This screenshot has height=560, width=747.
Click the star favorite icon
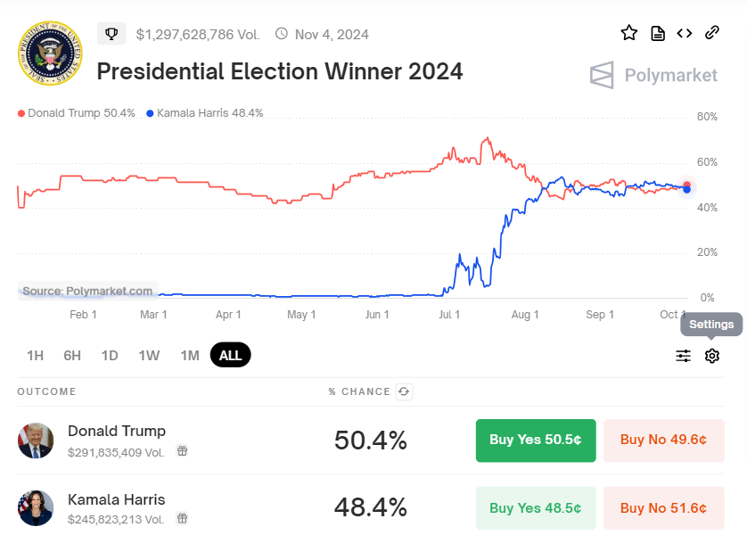(x=629, y=33)
